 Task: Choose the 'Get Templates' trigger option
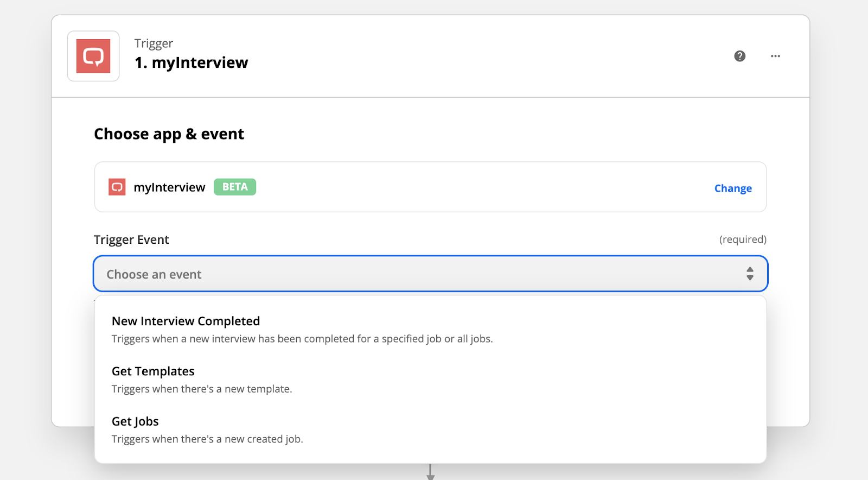153,371
